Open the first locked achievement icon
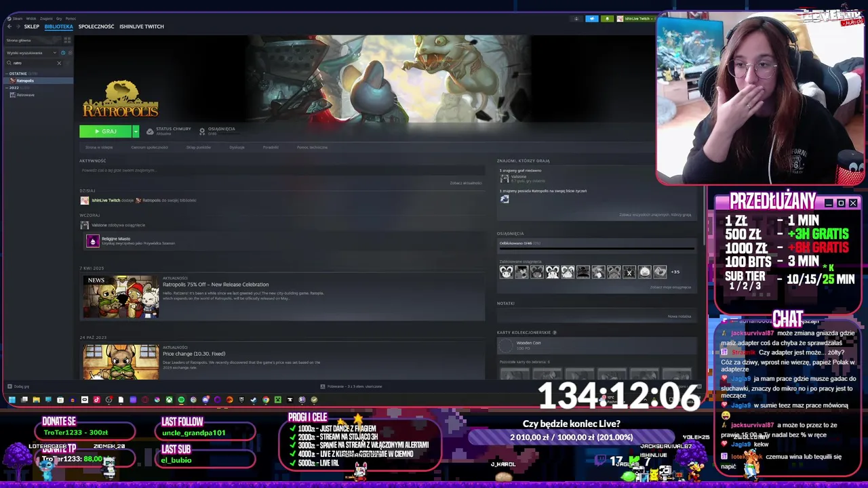The height and width of the screenshot is (488, 868). (x=506, y=272)
